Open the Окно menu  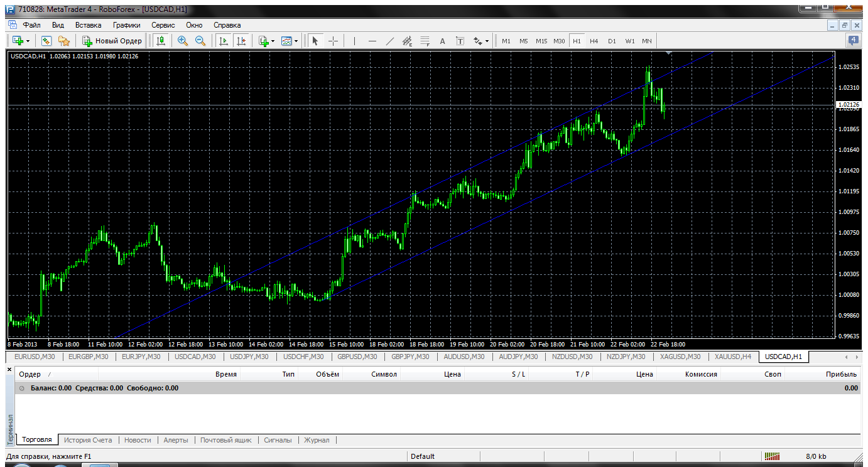[x=194, y=25]
